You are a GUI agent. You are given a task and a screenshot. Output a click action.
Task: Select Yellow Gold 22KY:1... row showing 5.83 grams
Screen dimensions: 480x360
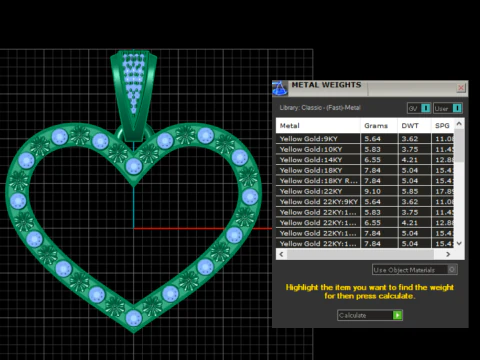coord(365,212)
